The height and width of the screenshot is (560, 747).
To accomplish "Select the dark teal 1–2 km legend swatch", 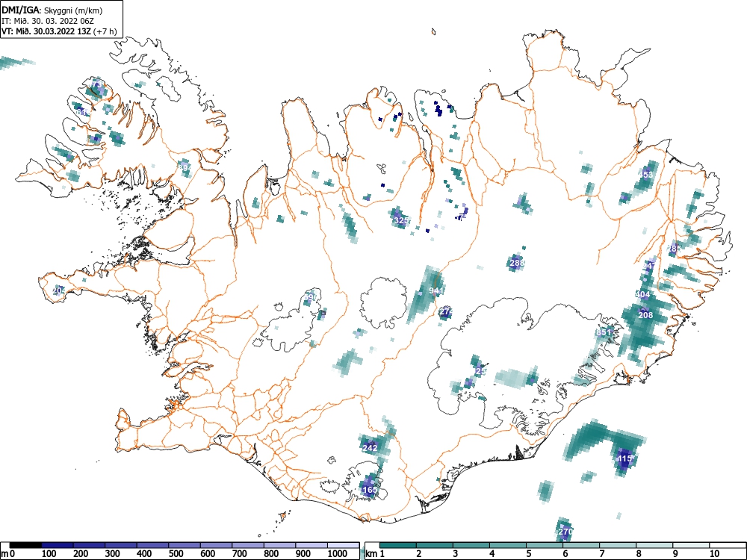I will [398, 545].
